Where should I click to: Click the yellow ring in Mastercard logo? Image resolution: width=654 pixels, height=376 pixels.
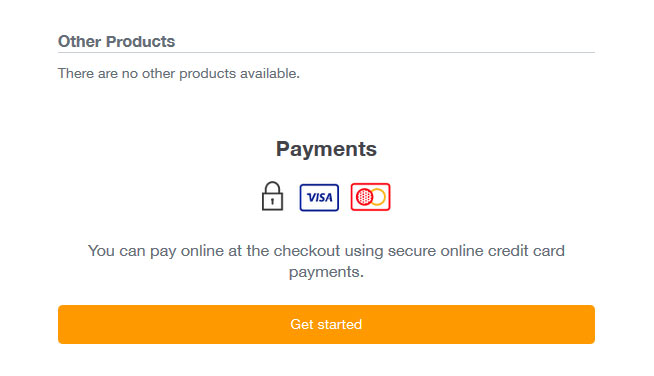tap(378, 197)
